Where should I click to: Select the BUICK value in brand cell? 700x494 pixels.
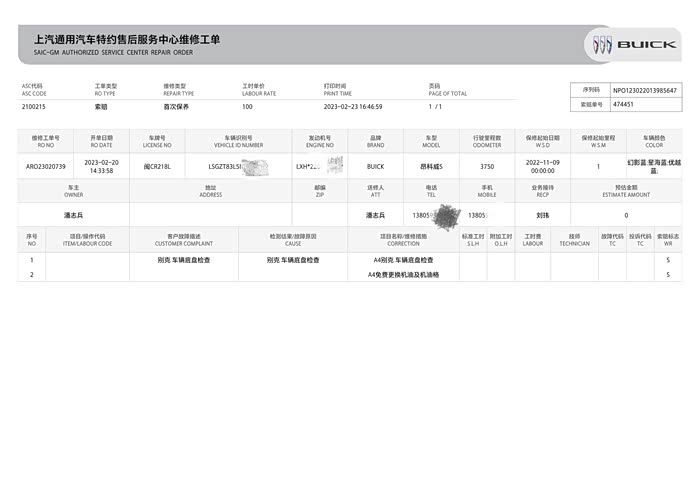(x=375, y=166)
